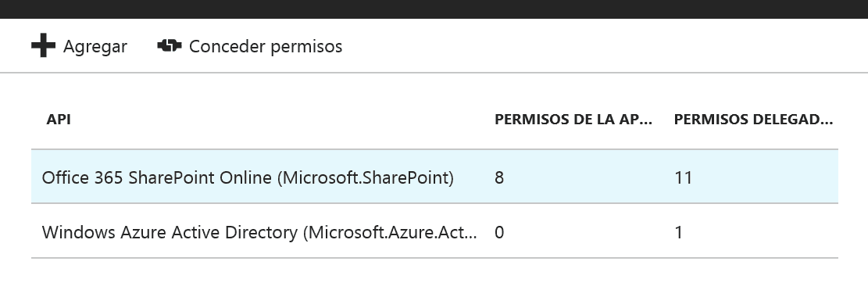Sort by the API column header
Screen dimensions: 868x297
[58, 119]
